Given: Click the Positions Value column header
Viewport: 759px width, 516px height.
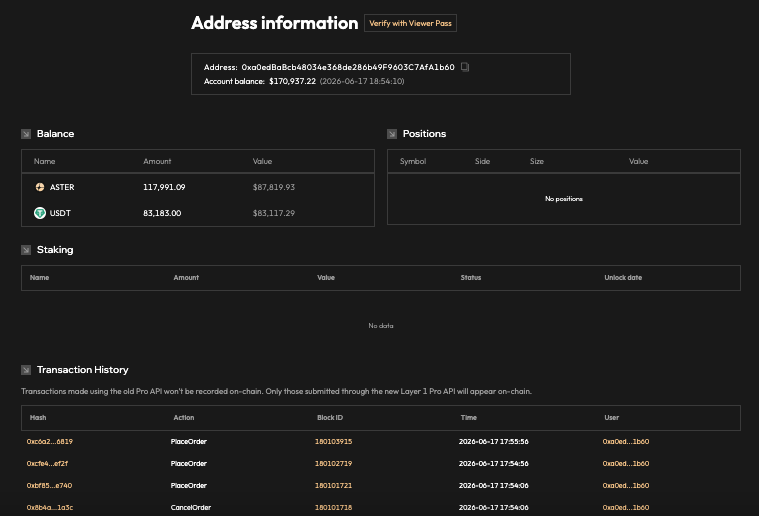Looking at the screenshot, I should click(638, 161).
